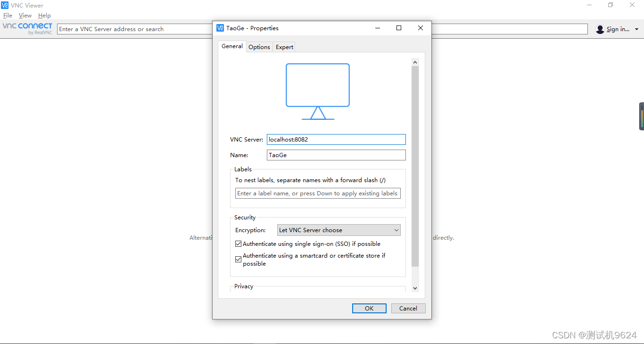Minimize the VNC Viewer main window
Viewport: 644px width, 344px height.
click(x=589, y=5)
